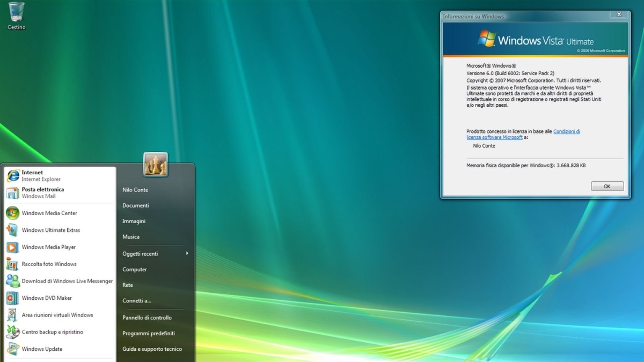
Task: Select Download di Windows Live Messenger
Action: (60, 281)
